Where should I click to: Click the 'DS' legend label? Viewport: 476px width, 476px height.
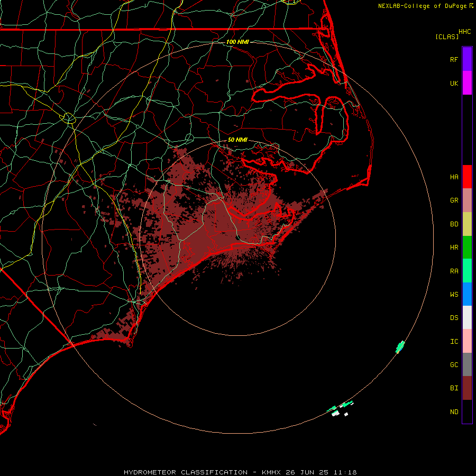coord(454,317)
